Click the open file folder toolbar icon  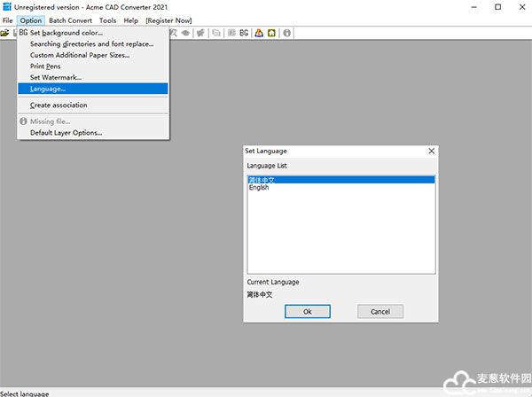click(4, 33)
